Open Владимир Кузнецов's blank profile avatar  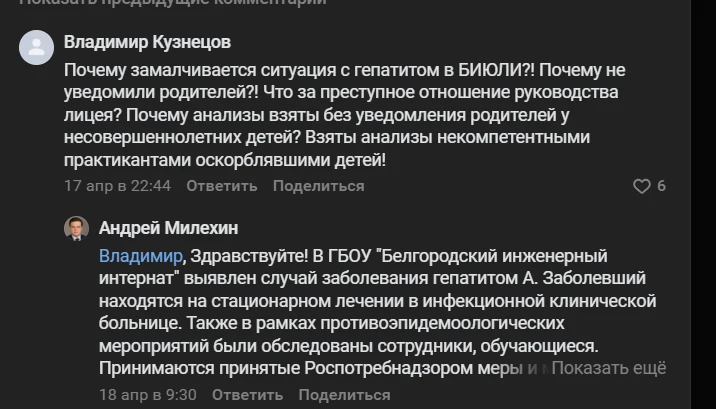point(36,47)
